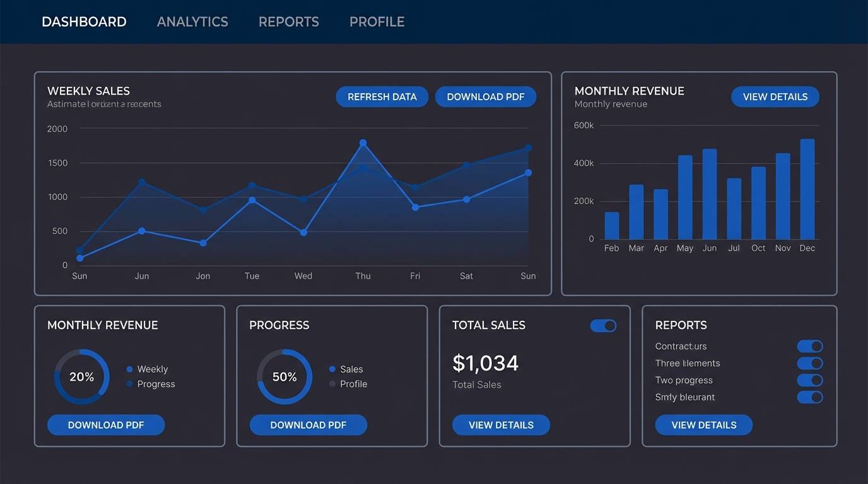View details of Monthly Revenue chart
This screenshot has width=868, height=484.
[x=775, y=96]
